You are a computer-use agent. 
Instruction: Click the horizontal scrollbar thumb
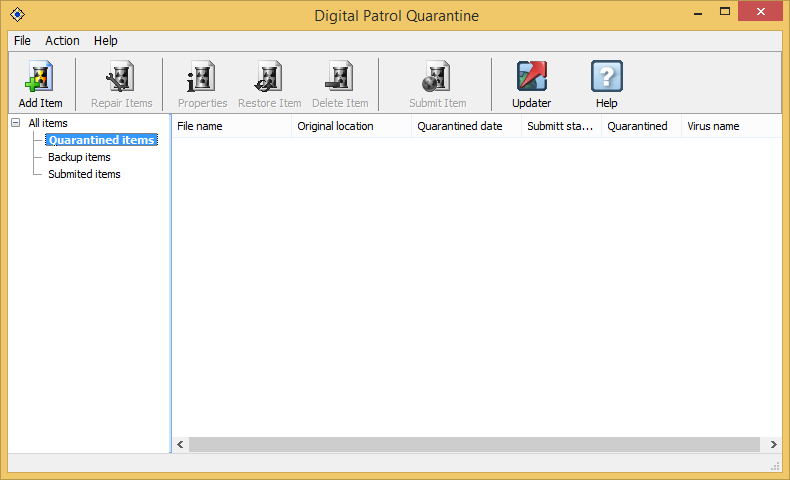tap(474, 445)
